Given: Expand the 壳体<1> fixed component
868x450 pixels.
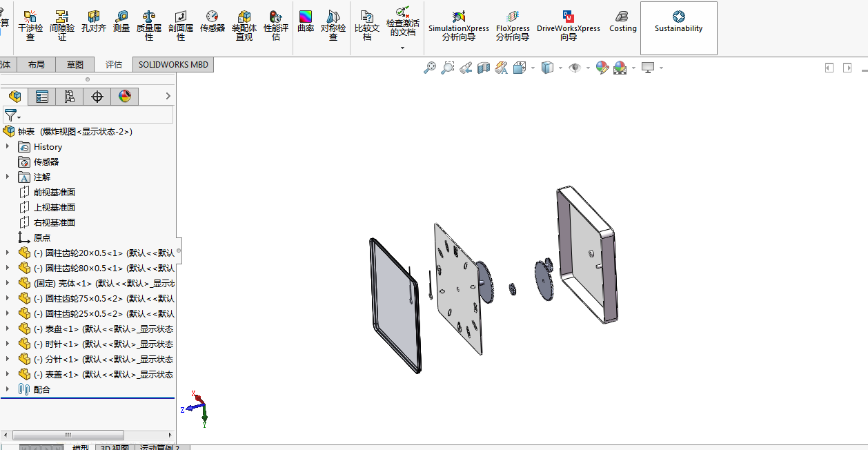Looking at the screenshot, I should point(8,283).
